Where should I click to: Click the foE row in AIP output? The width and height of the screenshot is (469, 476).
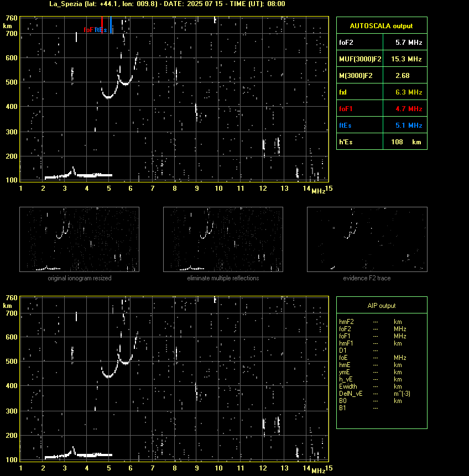point(372,358)
